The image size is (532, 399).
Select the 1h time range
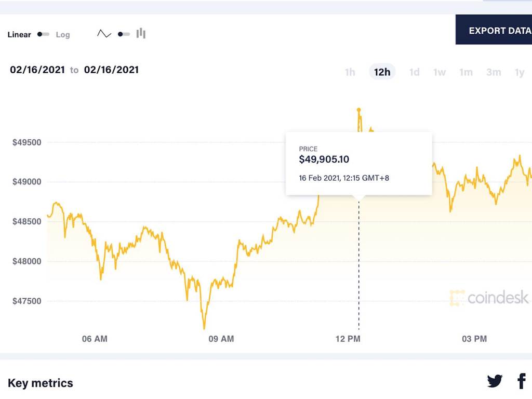click(350, 72)
